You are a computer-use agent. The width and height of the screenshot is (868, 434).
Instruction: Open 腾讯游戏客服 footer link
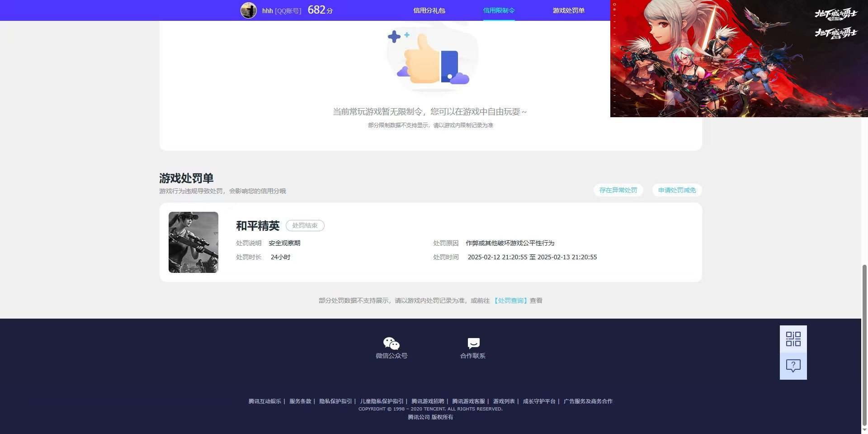(x=468, y=401)
